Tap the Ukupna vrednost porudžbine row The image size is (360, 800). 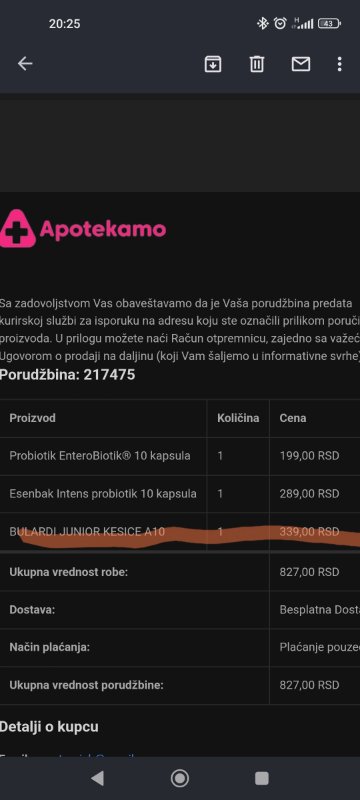tap(180, 685)
